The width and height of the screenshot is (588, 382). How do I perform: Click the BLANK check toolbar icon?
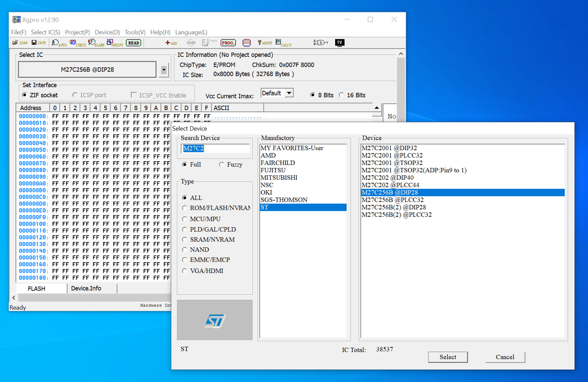pos(96,43)
